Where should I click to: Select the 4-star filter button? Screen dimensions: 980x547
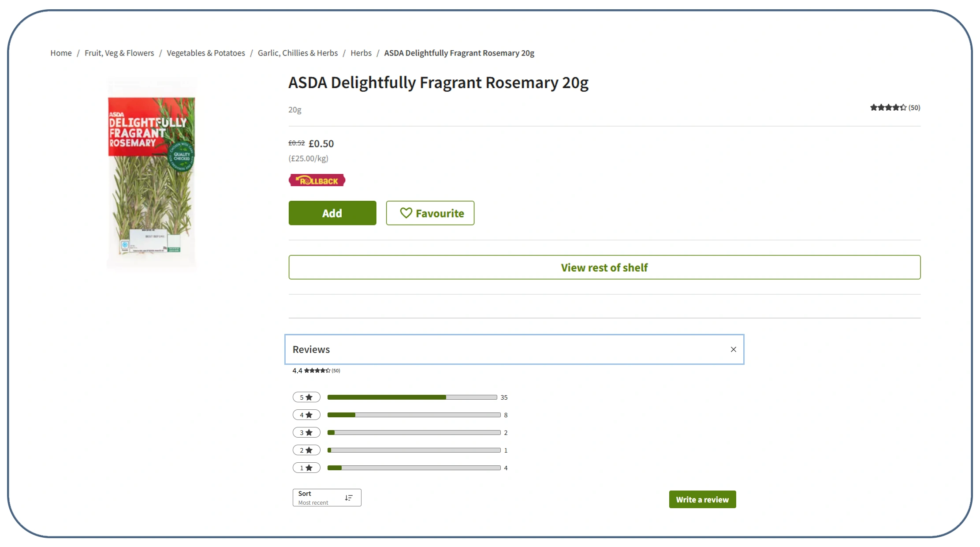click(306, 415)
